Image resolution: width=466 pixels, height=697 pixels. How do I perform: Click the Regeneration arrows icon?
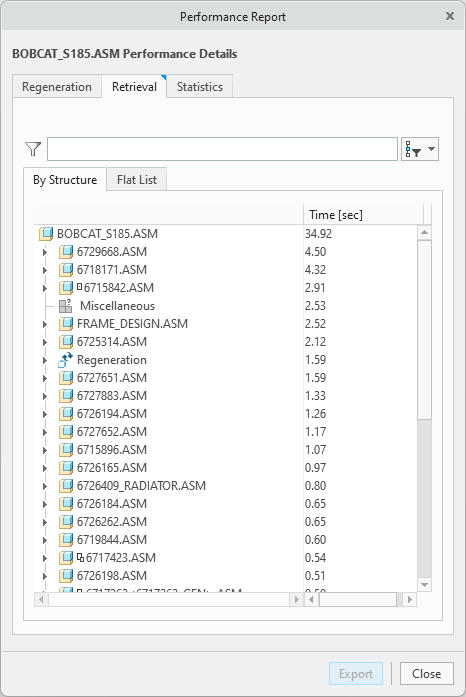[x=66, y=360]
